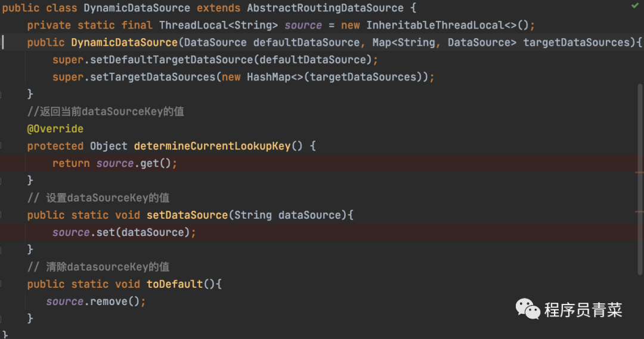
Task: Click AbstractRoutingDataSource in the extends clause
Action: point(326,8)
